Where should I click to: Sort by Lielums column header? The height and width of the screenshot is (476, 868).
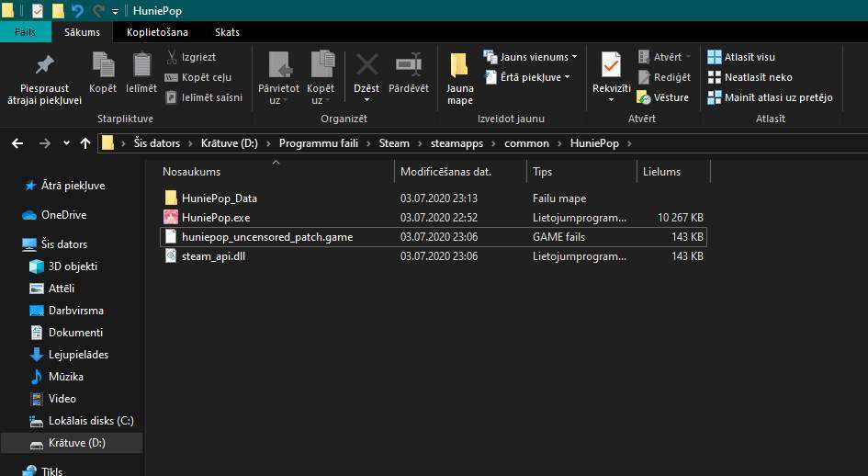(x=661, y=172)
